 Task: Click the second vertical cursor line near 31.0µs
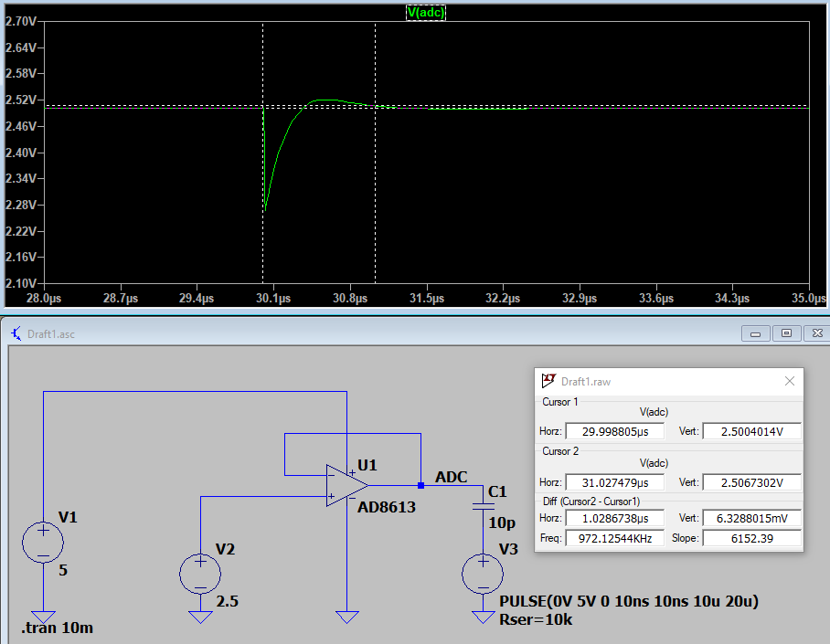(x=376, y=153)
